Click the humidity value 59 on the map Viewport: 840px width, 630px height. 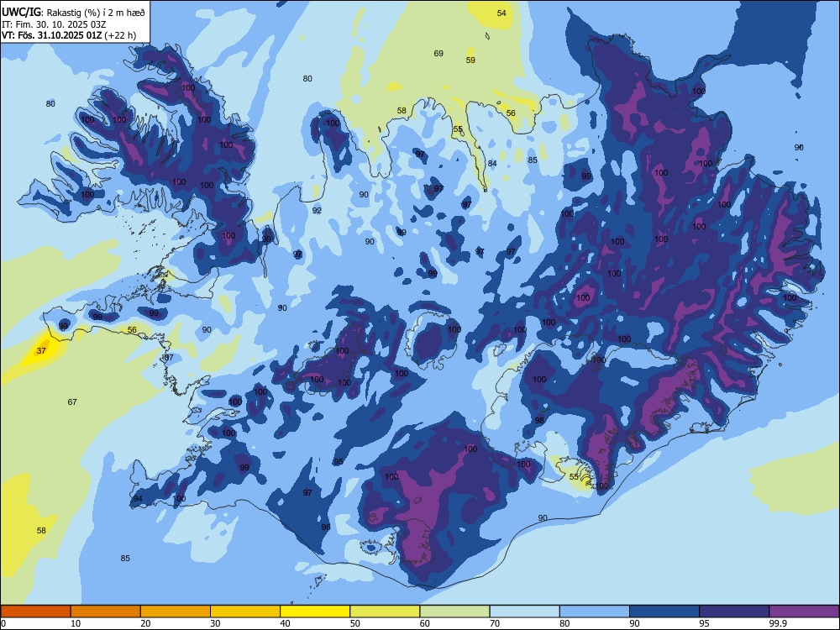pyautogui.click(x=470, y=60)
